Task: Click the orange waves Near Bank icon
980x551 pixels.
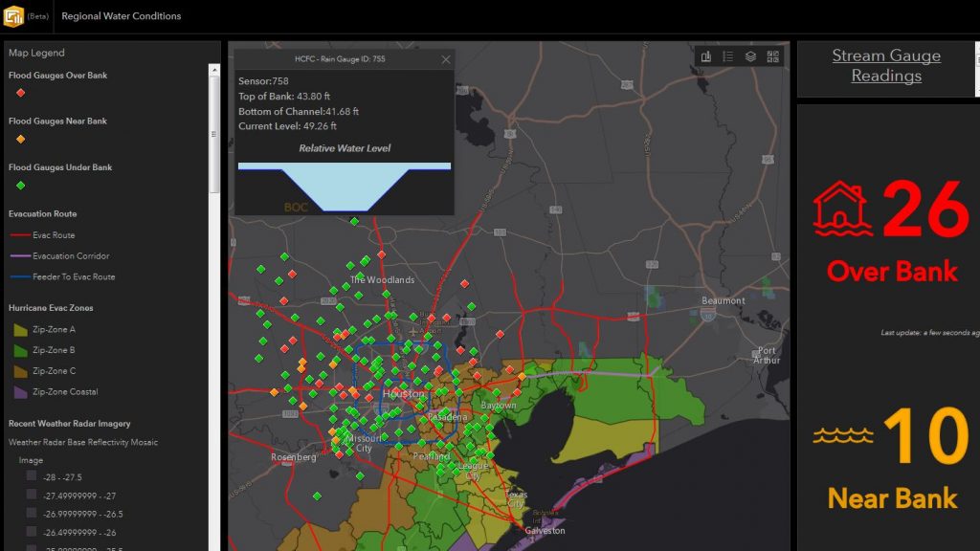Action: click(841, 436)
